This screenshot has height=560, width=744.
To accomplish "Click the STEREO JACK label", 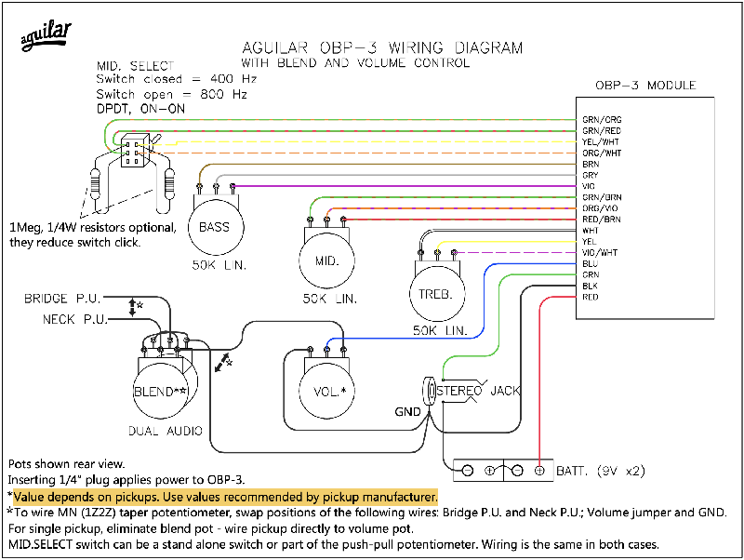I will (x=478, y=391).
